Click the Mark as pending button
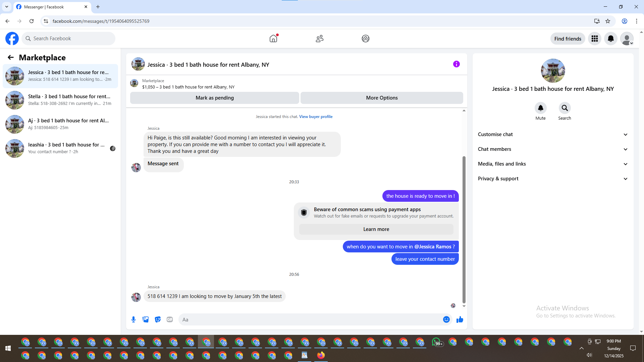Image resolution: width=644 pixels, height=362 pixels. [214, 98]
